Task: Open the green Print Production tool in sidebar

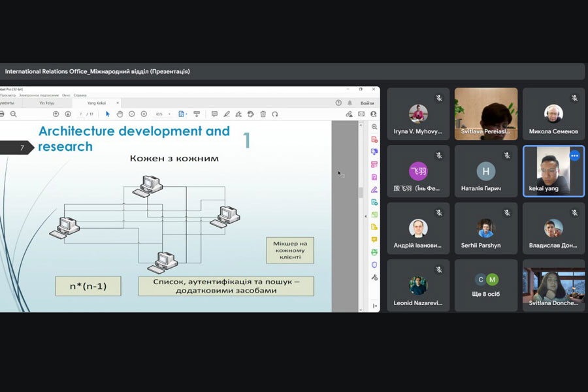Action: coord(374,252)
